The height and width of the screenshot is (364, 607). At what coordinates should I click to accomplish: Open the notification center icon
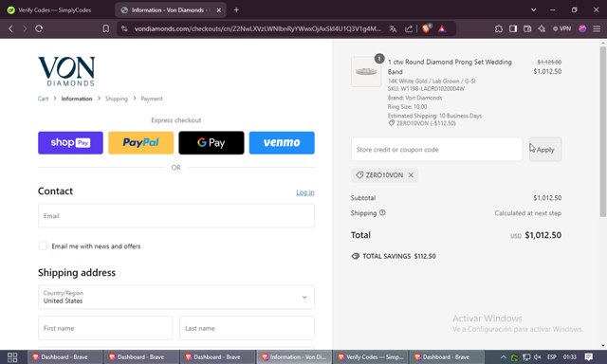pyautogui.click(x=589, y=357)
